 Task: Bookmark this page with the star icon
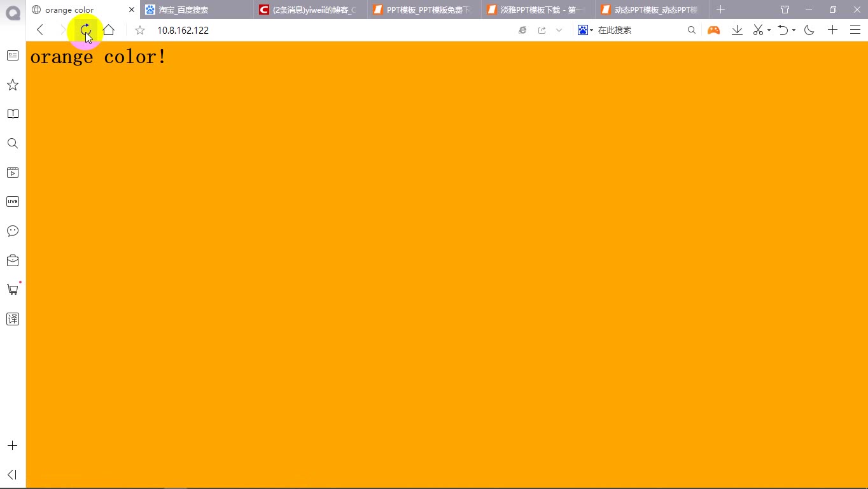point(140,30)
